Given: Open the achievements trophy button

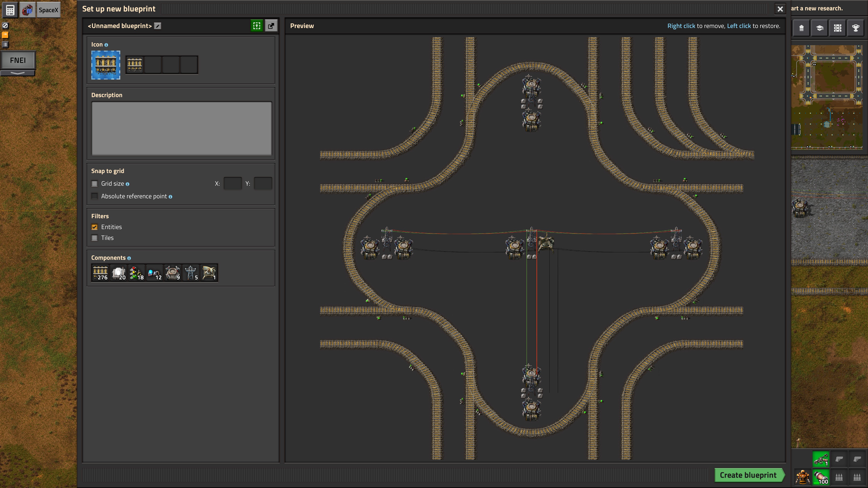Looking at the screenshot, I should [856, 28].
